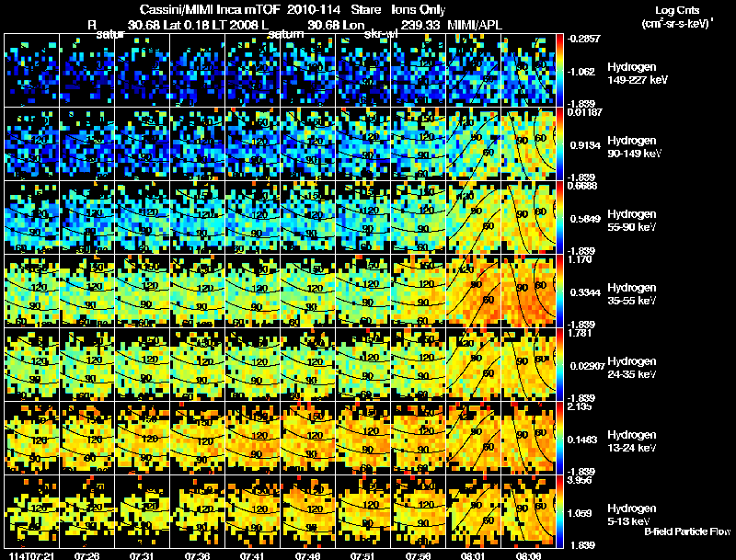This screenshot has width=736, height=560.
Task: Click the 0.1483 color scale value
Action: 582,440
